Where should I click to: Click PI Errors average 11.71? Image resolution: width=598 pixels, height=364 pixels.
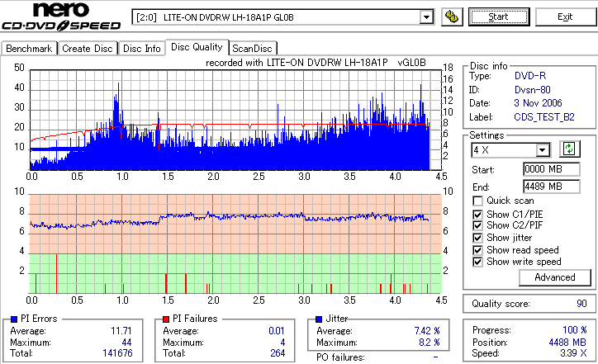[121, 331]
